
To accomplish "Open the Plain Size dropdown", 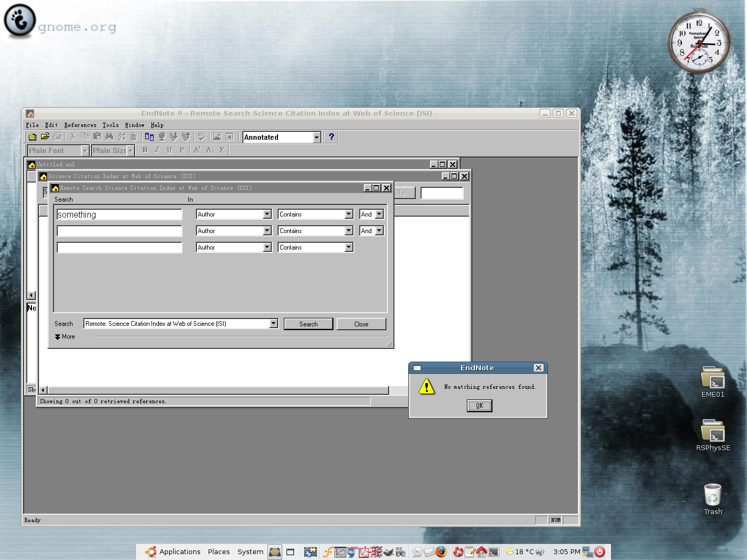I will pyautogui.click(x=130, y=151).
